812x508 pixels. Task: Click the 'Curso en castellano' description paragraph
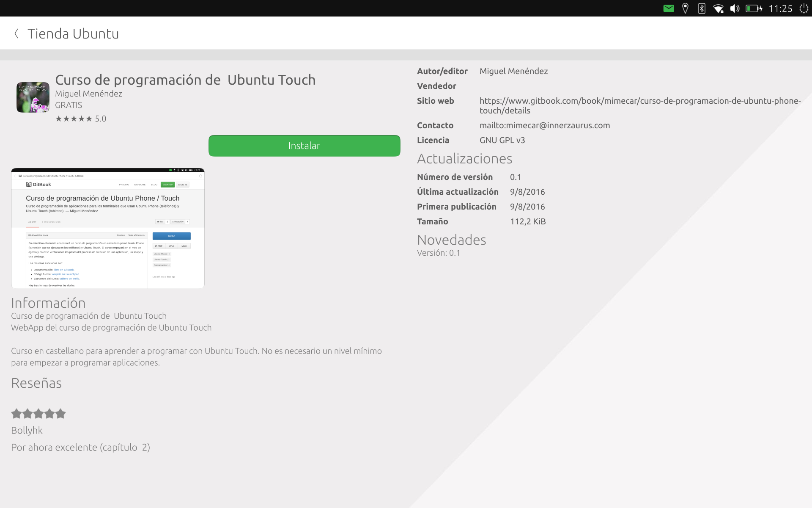(197, 357)
